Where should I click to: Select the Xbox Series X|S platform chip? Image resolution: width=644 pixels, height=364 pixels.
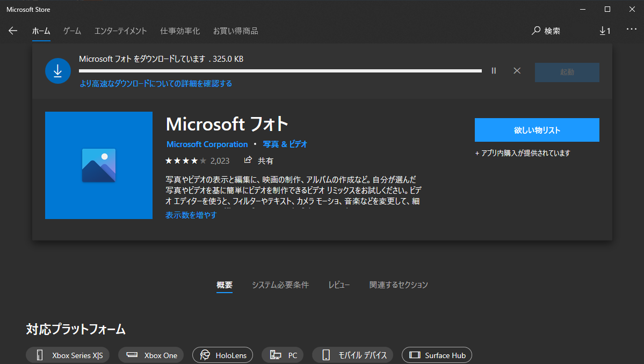[68, 355]
